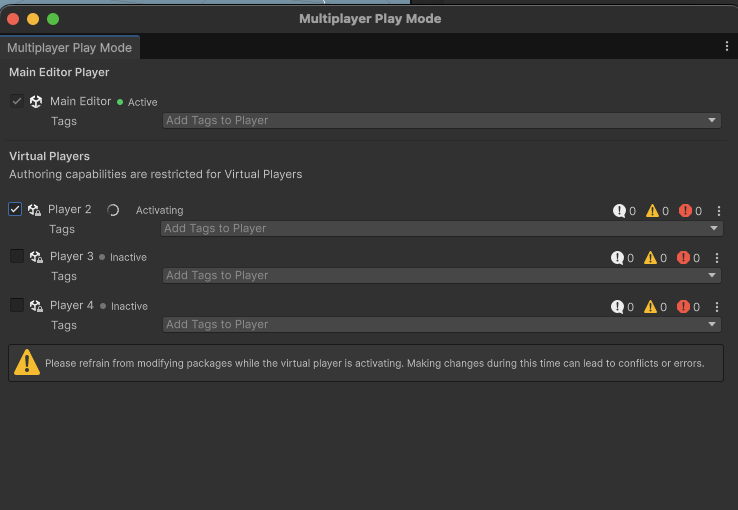Click the Player 2 activating spinner

pos(113,210)
